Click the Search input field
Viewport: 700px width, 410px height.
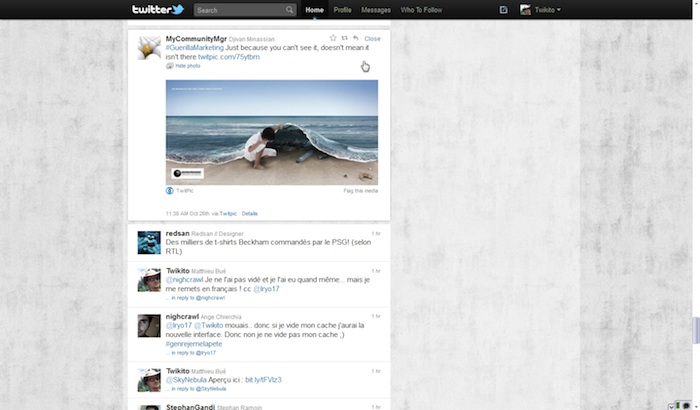[x=238, y=10]
